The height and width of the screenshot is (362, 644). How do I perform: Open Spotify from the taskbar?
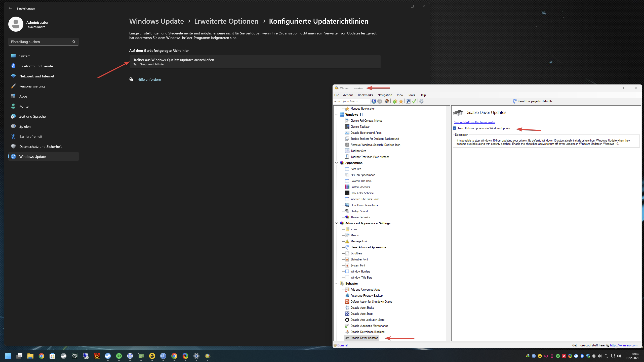[x=119, y=356]
